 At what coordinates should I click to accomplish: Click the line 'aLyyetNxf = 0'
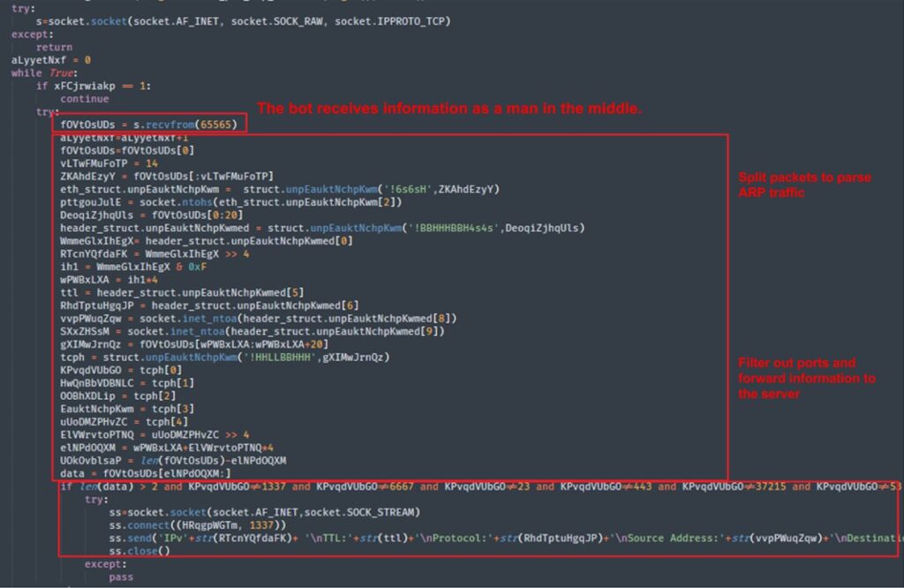[51, 60]
